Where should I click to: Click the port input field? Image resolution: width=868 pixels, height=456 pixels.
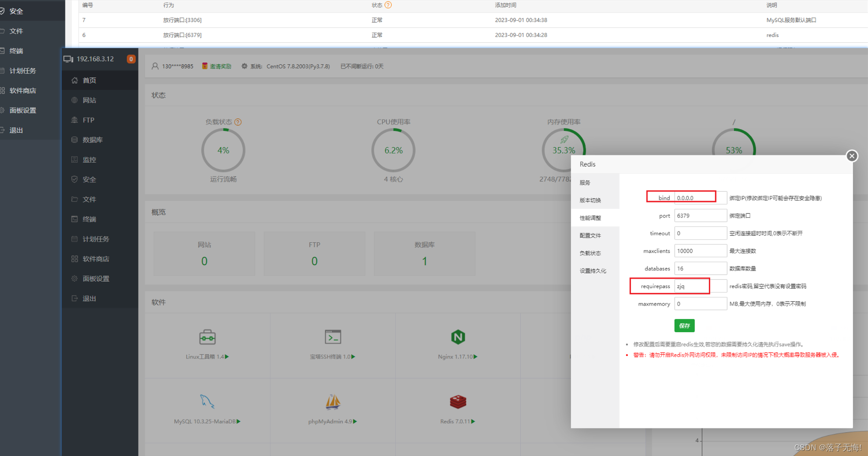(701, 215)
